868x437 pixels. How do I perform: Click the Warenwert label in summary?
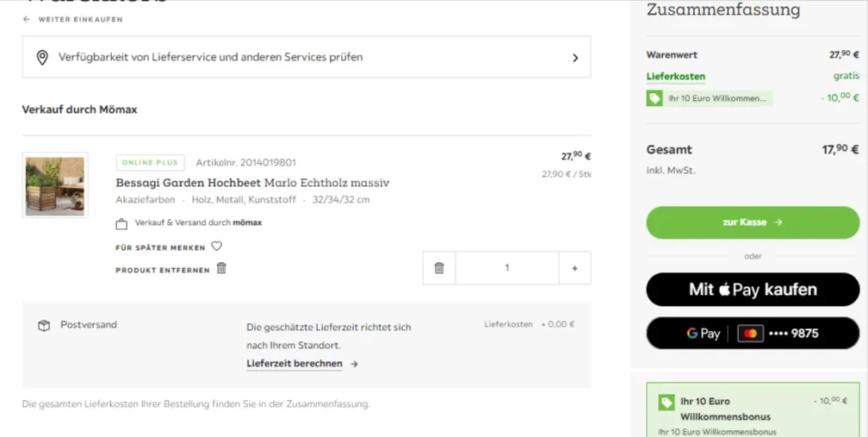[x=672, y=55]
